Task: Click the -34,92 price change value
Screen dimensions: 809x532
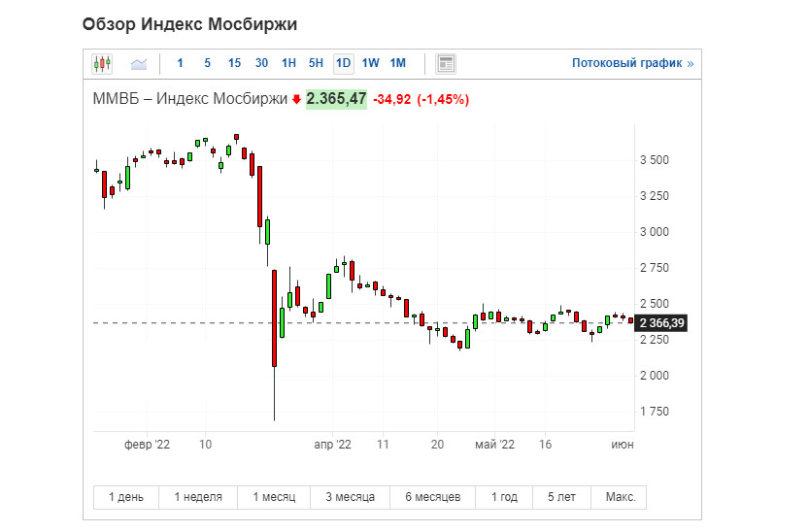Action: [392, 99]
